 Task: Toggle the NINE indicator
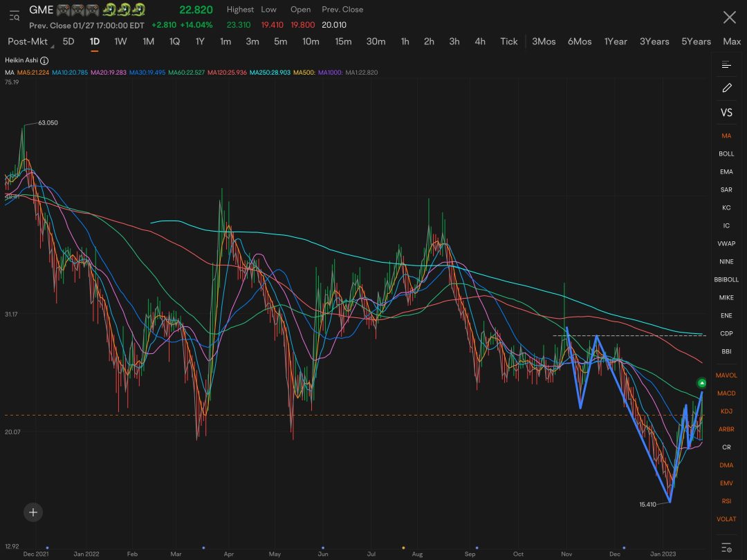click(726, 261)
